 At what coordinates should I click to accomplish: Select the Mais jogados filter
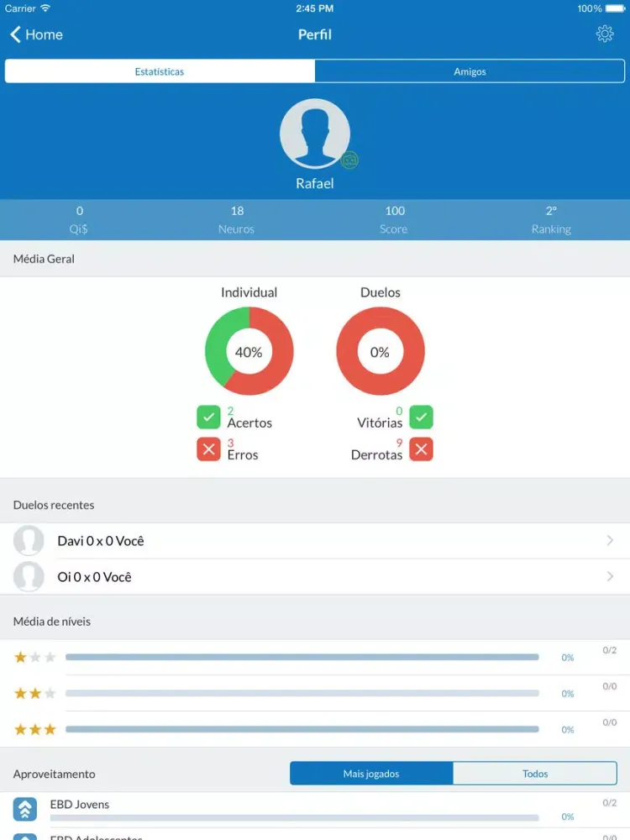click(x=371, y=774)
